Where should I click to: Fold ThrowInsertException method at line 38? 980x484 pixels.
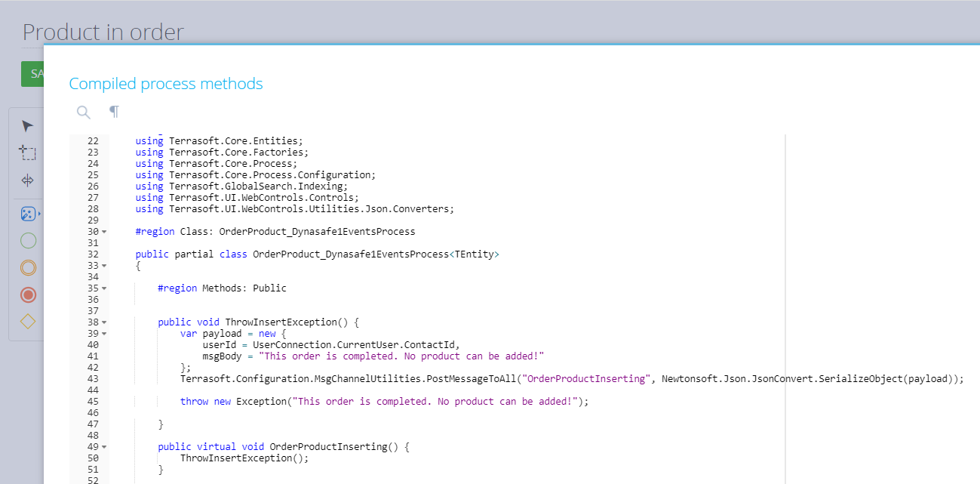tap(104, 322)
